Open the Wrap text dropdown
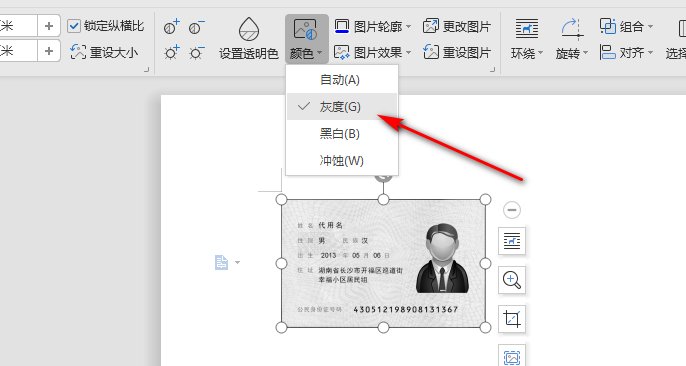686x366 pixels. coord(527,38)
